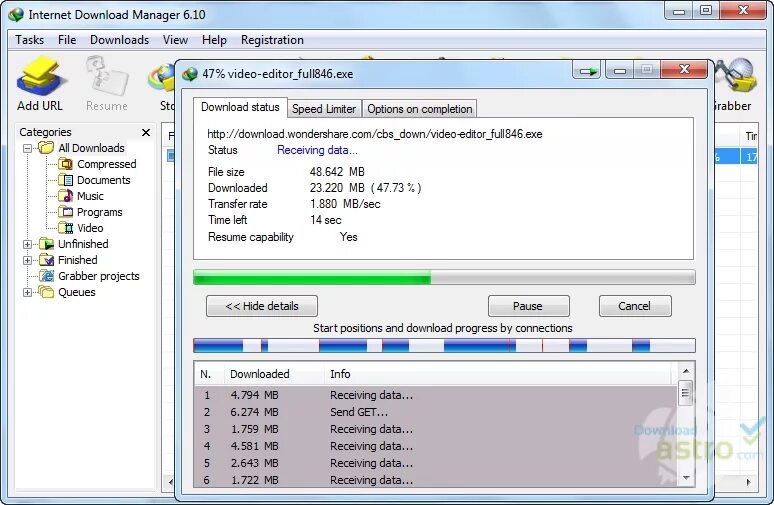Click the main list horizontal scroll right arrow
This screenshot has height=505, width=774.
(748, 482)
